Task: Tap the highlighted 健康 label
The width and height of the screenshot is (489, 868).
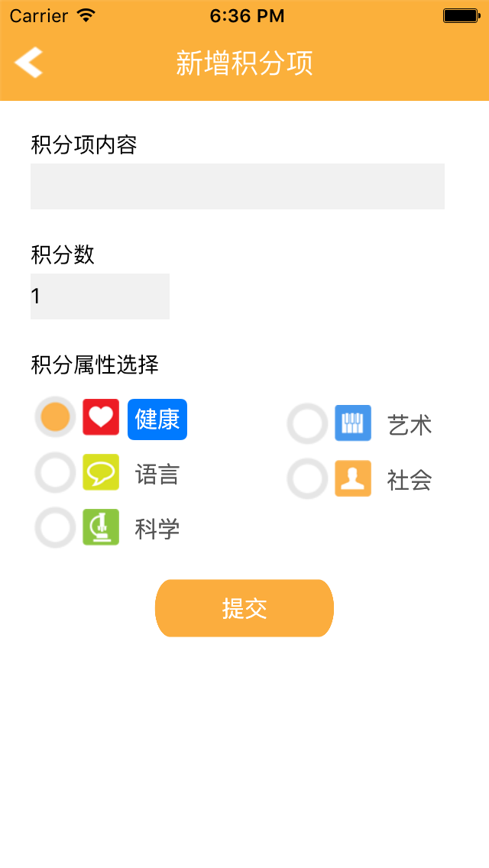Action: click(x=157, y=419)
